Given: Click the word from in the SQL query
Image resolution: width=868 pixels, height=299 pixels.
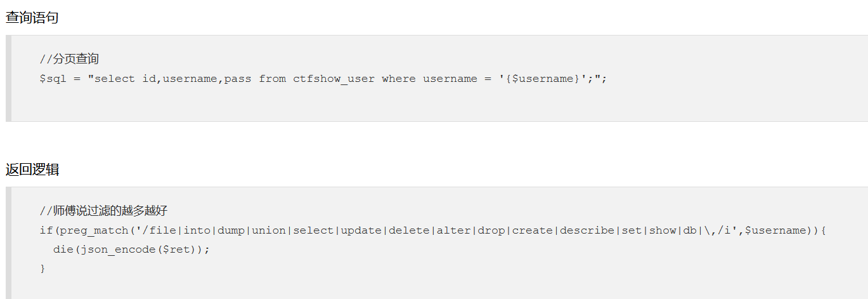Looking at the screenshot, I should tap(272, 79).
